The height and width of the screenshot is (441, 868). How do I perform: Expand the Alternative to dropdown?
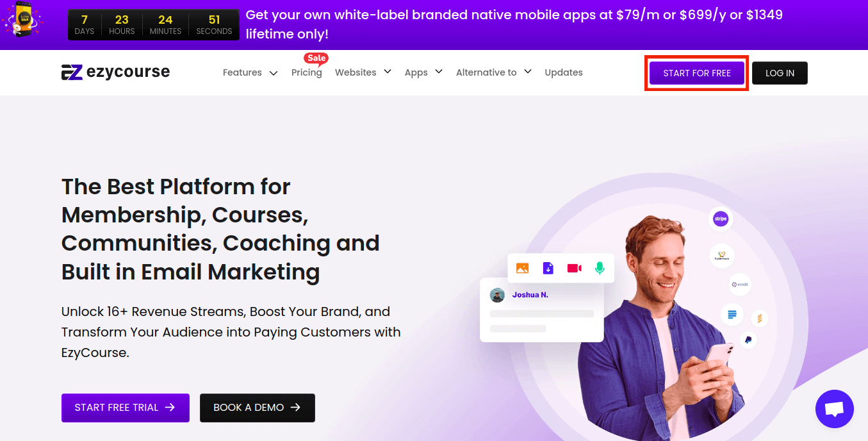493,72
